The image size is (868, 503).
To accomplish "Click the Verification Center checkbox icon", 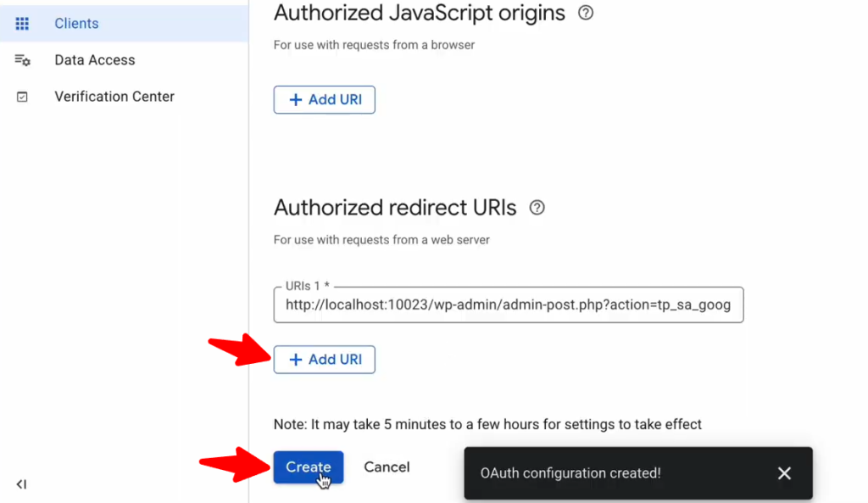I will click(x=23, y=97).
